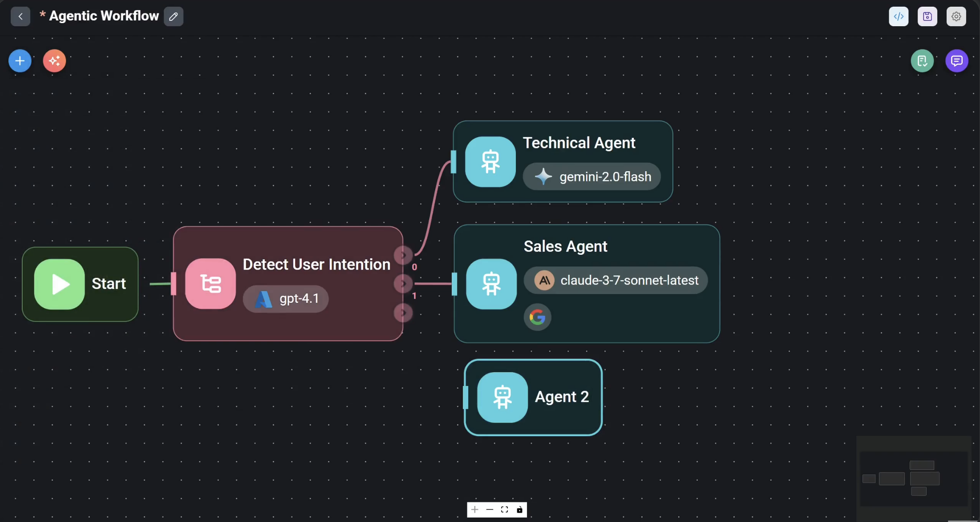Edit workflow name with pencil icon
The image size is (980, 522).
click(174, 16)
